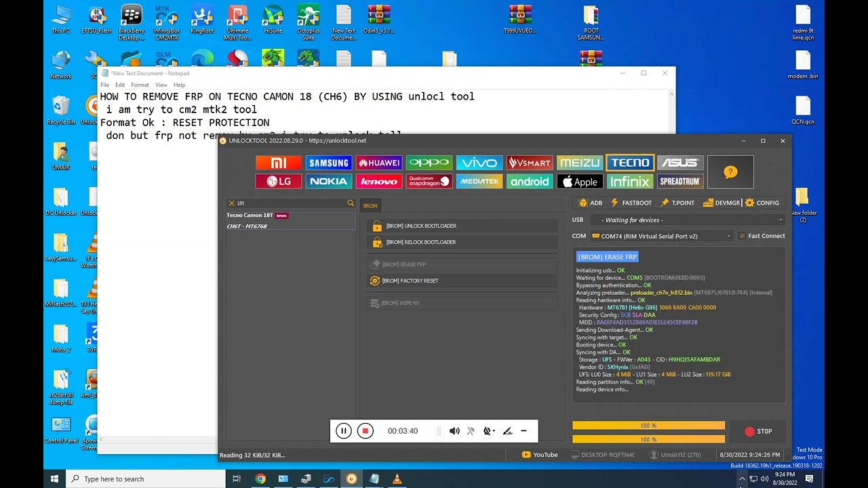Screen dimensions: 868x488
Task: Minimize the recording toolbar
Action: pyautogui.click(x=524, y=431)
